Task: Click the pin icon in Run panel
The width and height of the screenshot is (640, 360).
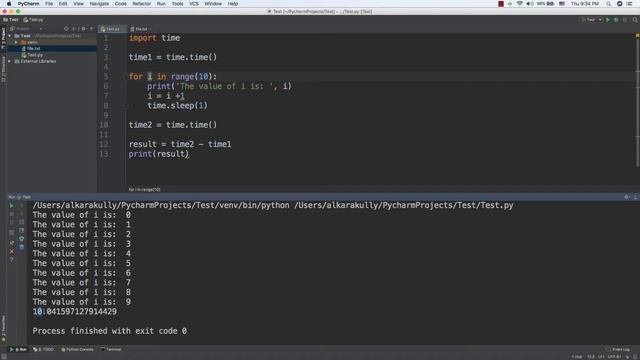Action: (x=11, y=243)
